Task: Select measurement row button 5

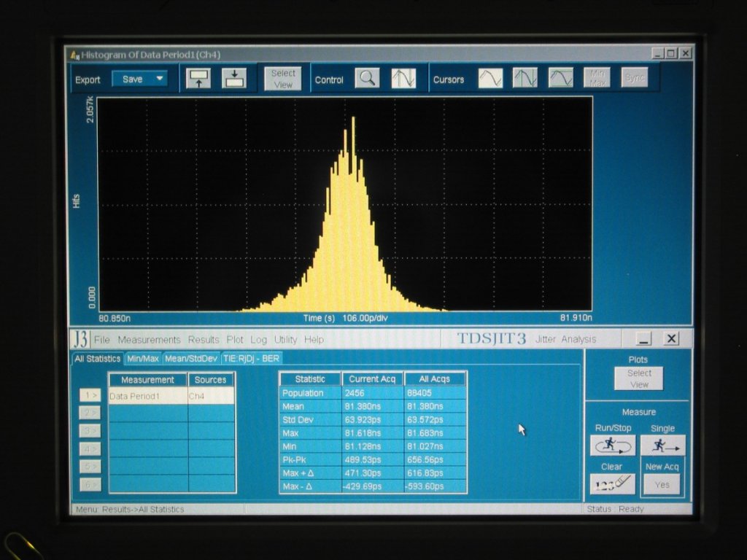Action: tap(90, 467)
